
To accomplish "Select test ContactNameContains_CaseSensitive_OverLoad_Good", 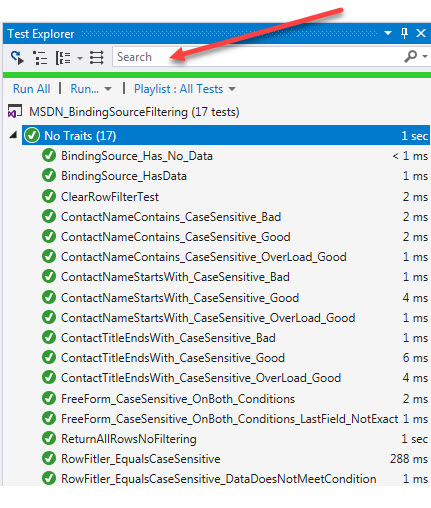I will coord(204,257).
